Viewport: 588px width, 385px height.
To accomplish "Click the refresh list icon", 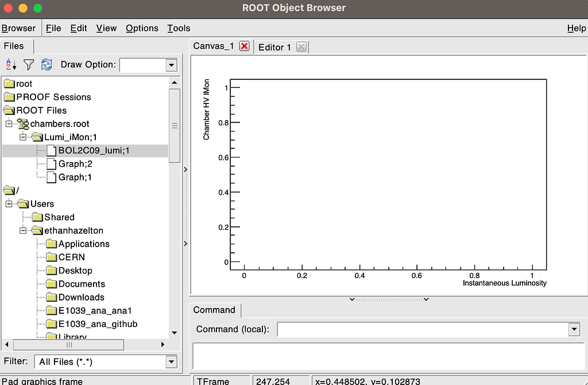I will pos(47,64).
